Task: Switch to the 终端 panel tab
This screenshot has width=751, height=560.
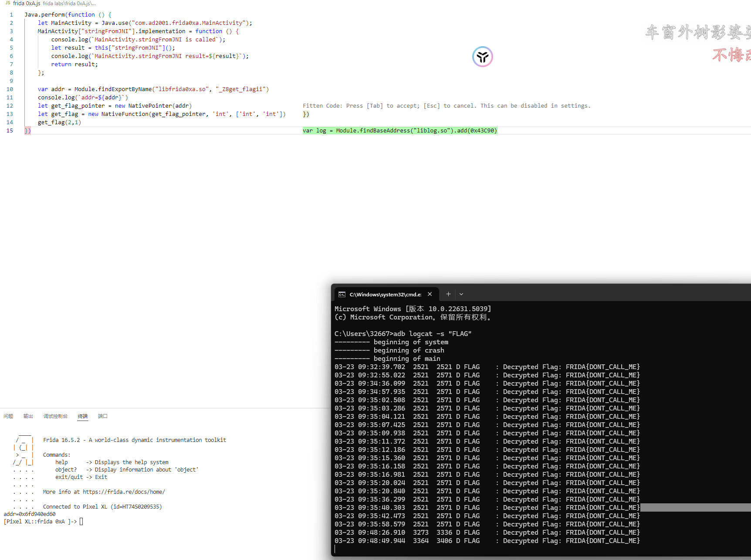Action: [83, 416]
